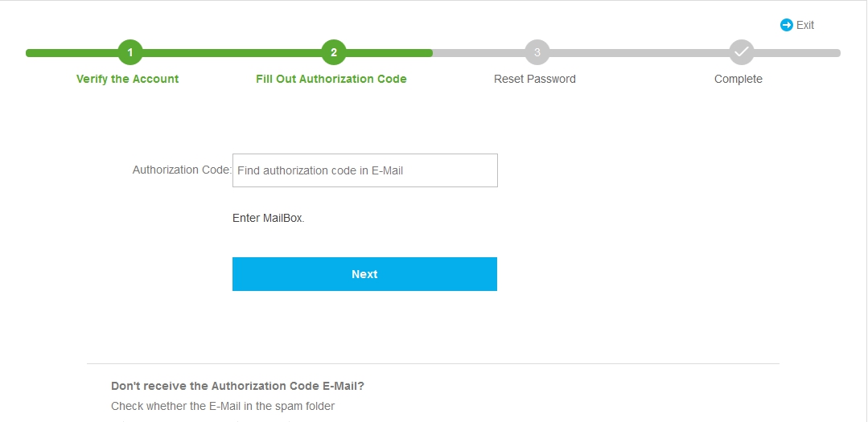Open the Verify the Account step label
The height and width of the screenshot is (422, 868).
[x=127, y=79]
